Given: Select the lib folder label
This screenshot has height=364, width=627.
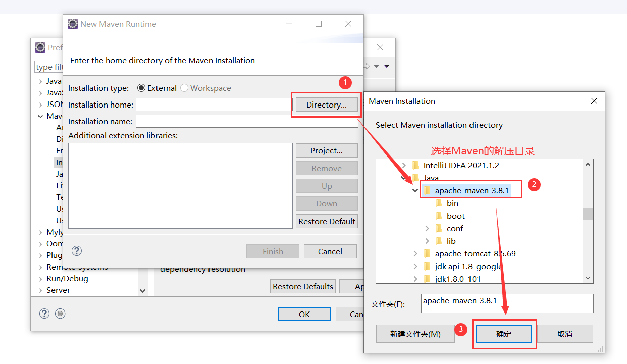Looking at the screenshot, I should pyautogui.click(x=451, y=241).
